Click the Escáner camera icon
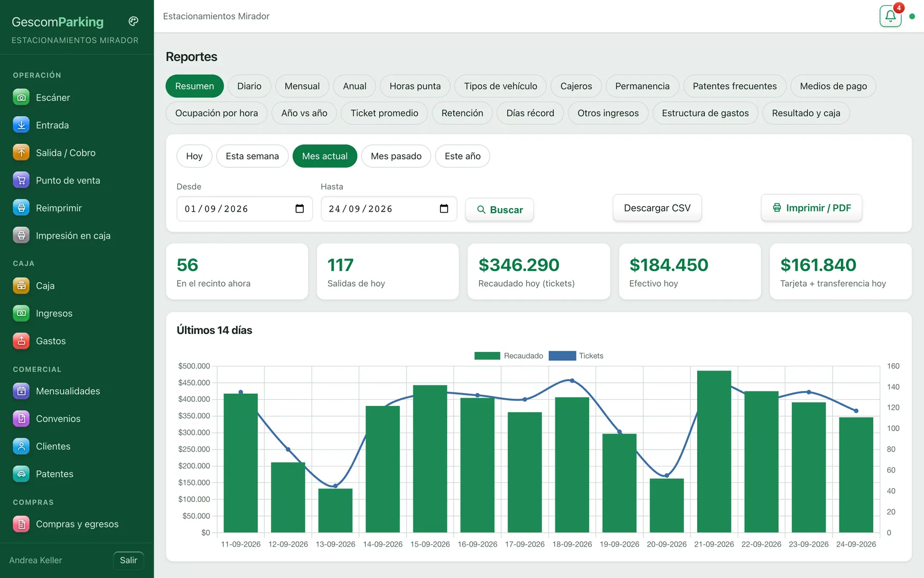924x578 pixels. pos(22,97)
